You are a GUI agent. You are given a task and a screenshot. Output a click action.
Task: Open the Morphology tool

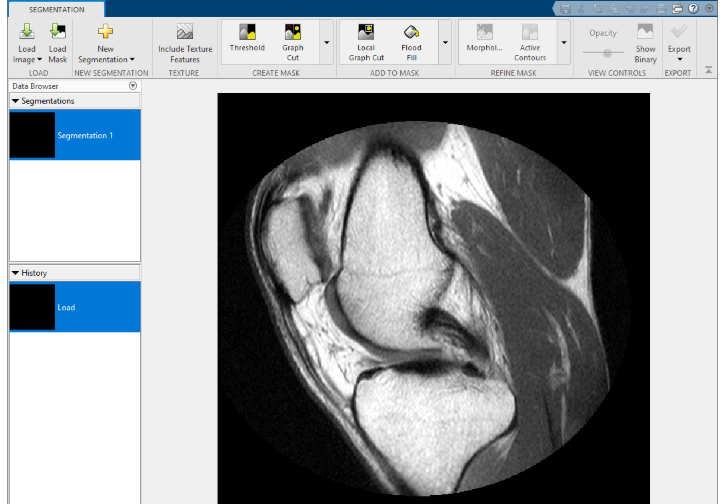tap(484, 38)
